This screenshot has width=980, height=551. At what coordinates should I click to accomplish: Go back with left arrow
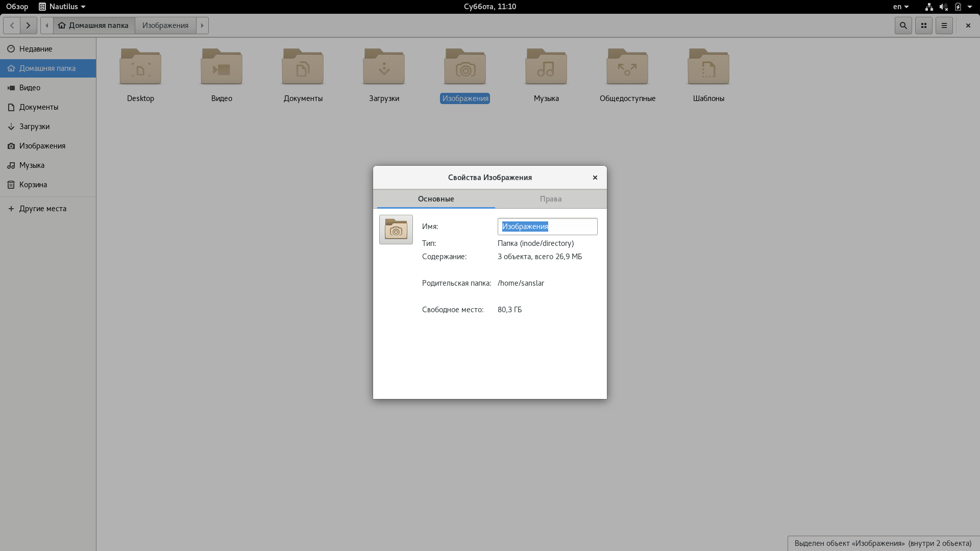point(12,26)
